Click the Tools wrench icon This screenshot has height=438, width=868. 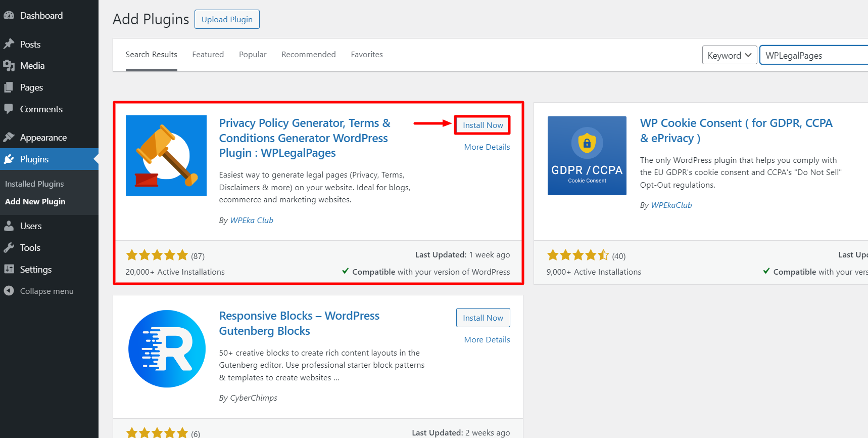(9, 248)
